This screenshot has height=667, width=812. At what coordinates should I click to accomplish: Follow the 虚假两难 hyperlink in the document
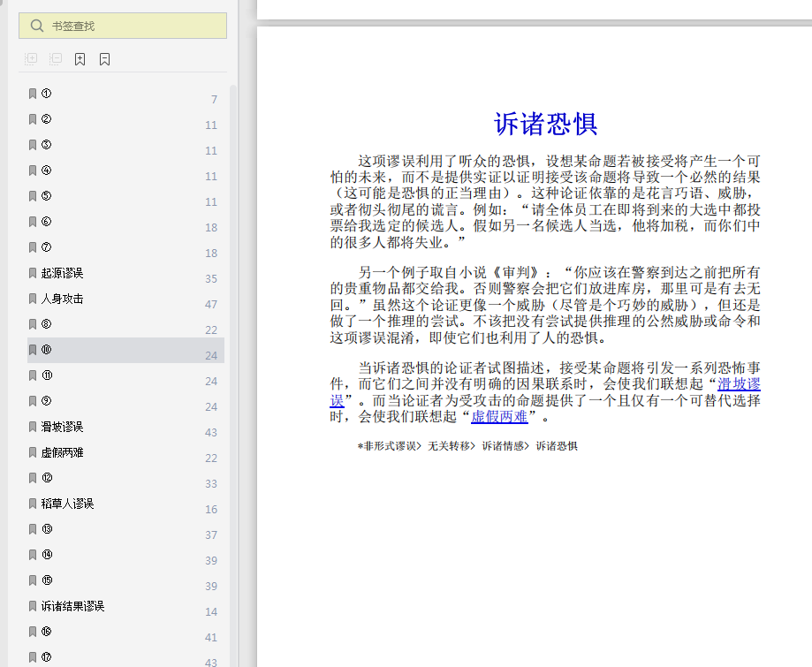(499, 416)
